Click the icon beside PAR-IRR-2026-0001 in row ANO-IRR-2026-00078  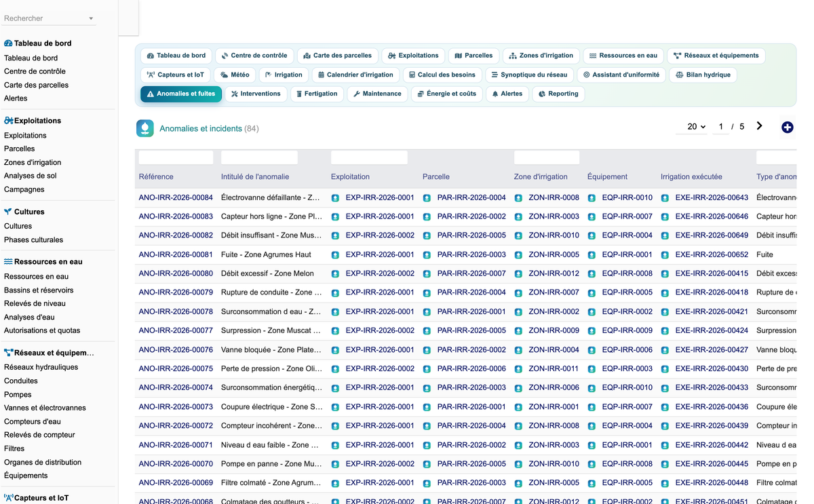(x=427, y=312)
